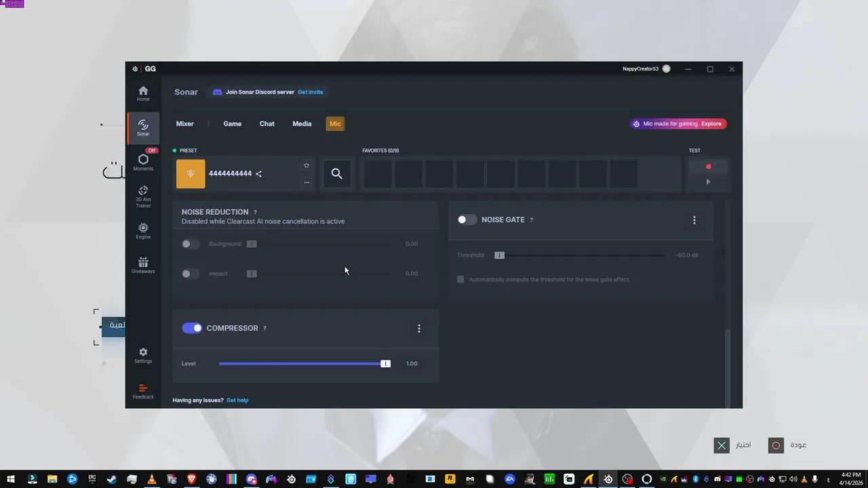Play back the mic test

[708, 182]
